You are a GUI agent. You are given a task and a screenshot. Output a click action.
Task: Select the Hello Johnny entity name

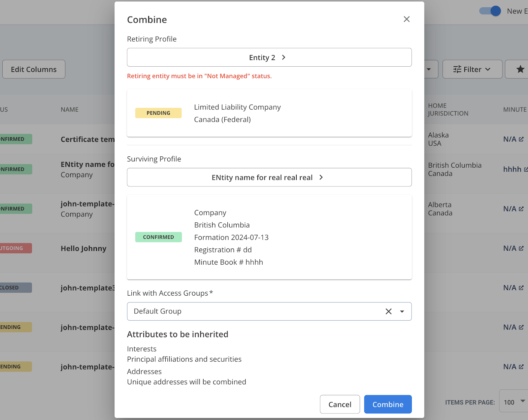pyautogui.click(x=83, y=248)
